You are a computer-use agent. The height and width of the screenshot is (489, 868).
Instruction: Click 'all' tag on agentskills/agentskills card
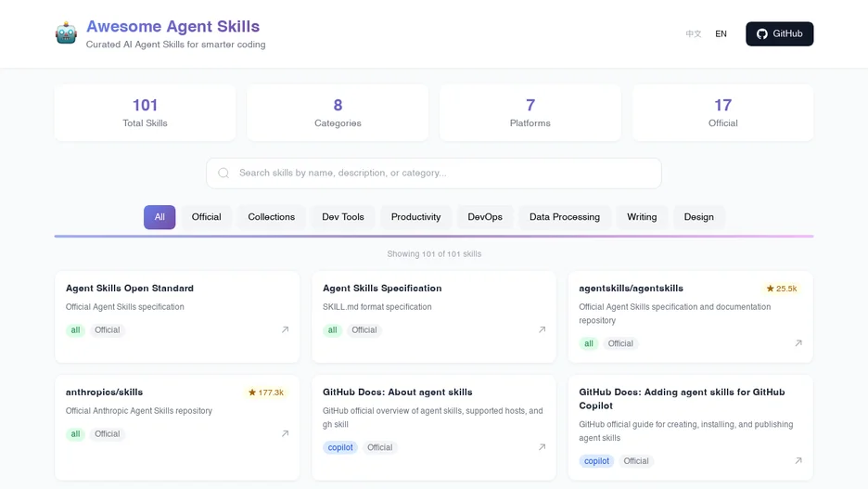pos(589,343)
